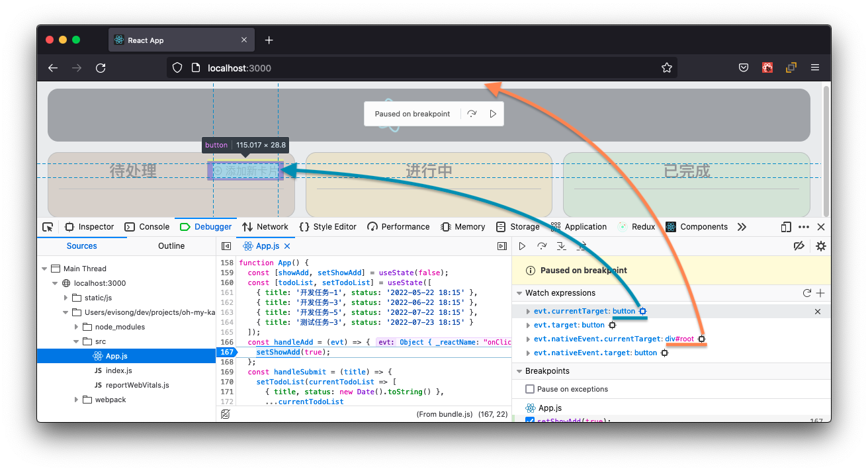Deactivate all breakpoints icon
Image resolution: width=868 pixels, height=471 pixels.
pos(799,246)
